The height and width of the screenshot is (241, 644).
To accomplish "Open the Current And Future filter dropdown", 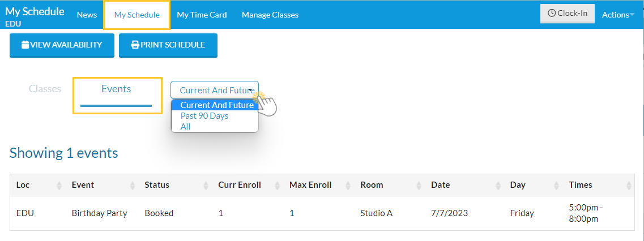I will coord(215,90).
